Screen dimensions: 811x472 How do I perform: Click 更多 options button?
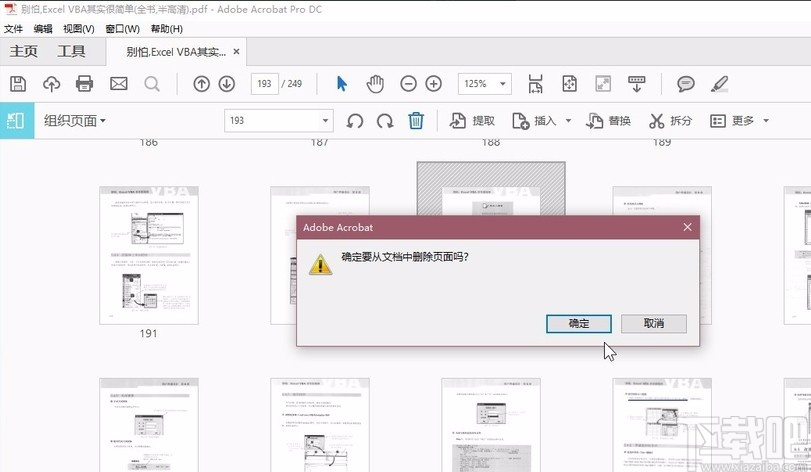732,121
